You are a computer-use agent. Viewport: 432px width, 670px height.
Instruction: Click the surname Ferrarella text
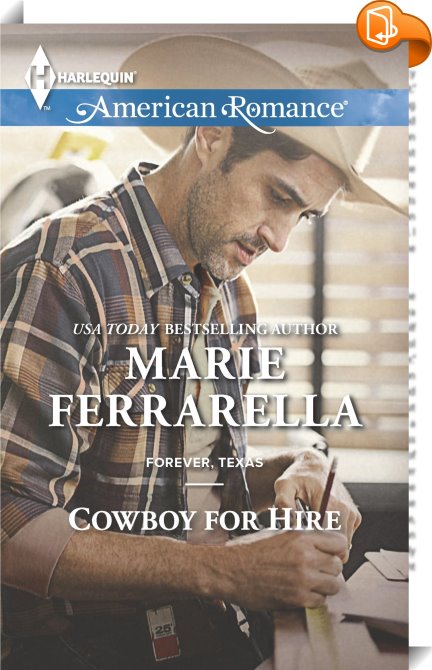point(206,410)
